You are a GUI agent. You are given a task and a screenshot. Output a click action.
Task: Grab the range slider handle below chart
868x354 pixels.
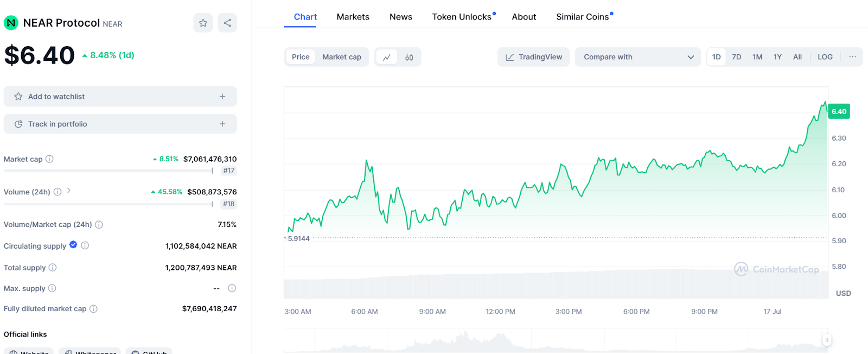pyautogui.click(x=826, y=340)
